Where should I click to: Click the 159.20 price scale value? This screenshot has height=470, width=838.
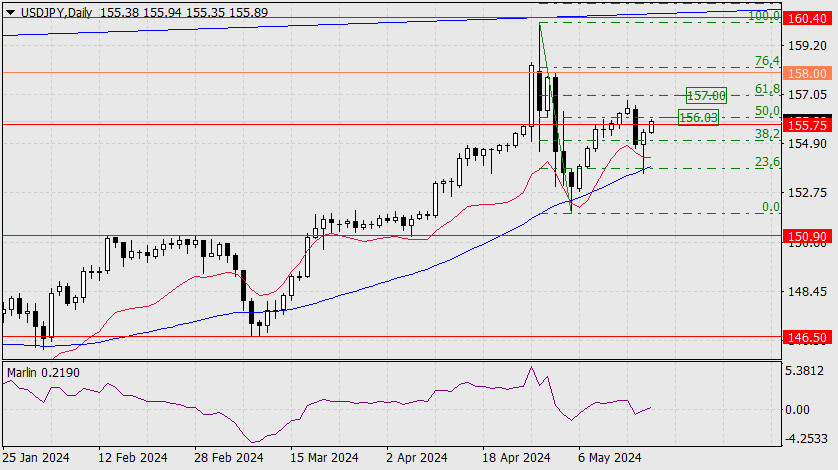click(x=807, y=46)
